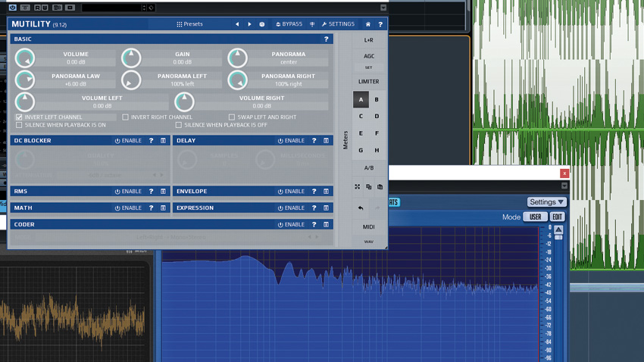Viewport: 644px width, 362px height.
Task: Click the undo arrow in the sidebar
Action: pyautogui.click(x=361, y=208)
